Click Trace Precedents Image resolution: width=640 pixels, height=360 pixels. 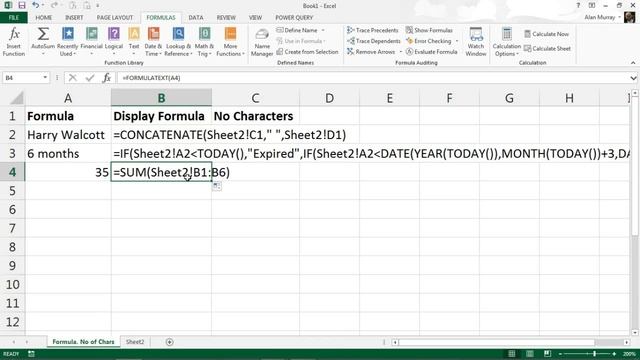tap(373, 30)
